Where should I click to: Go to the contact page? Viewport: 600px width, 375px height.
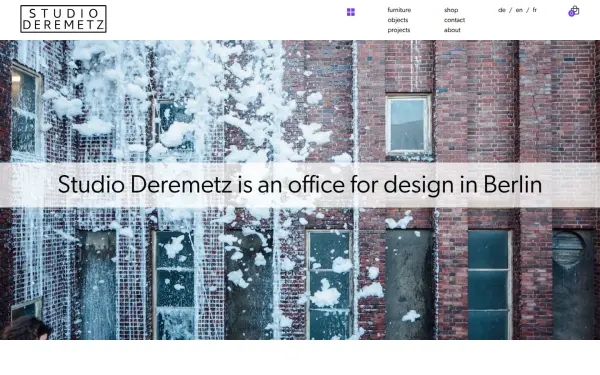tap(454, 20)
